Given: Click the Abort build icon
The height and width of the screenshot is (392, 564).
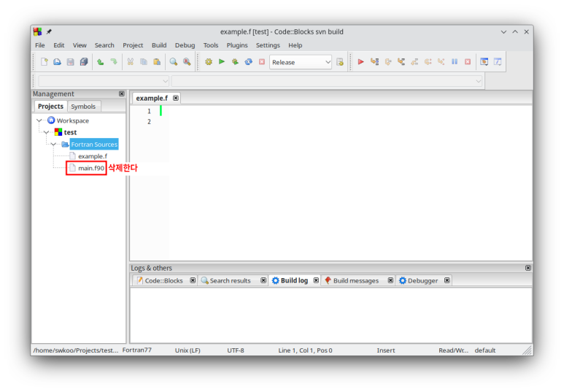Looking at the screenshot, I should coord(262,62).
